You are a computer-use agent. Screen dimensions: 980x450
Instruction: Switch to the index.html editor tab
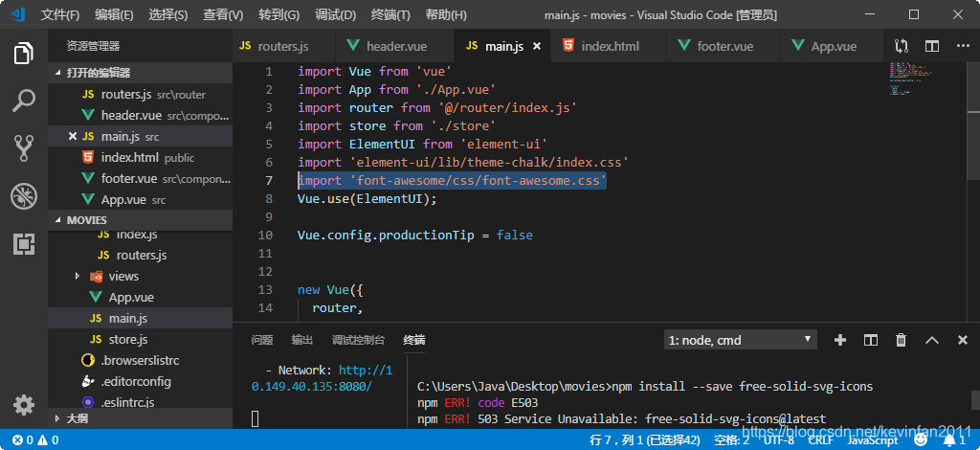point(609,46)
